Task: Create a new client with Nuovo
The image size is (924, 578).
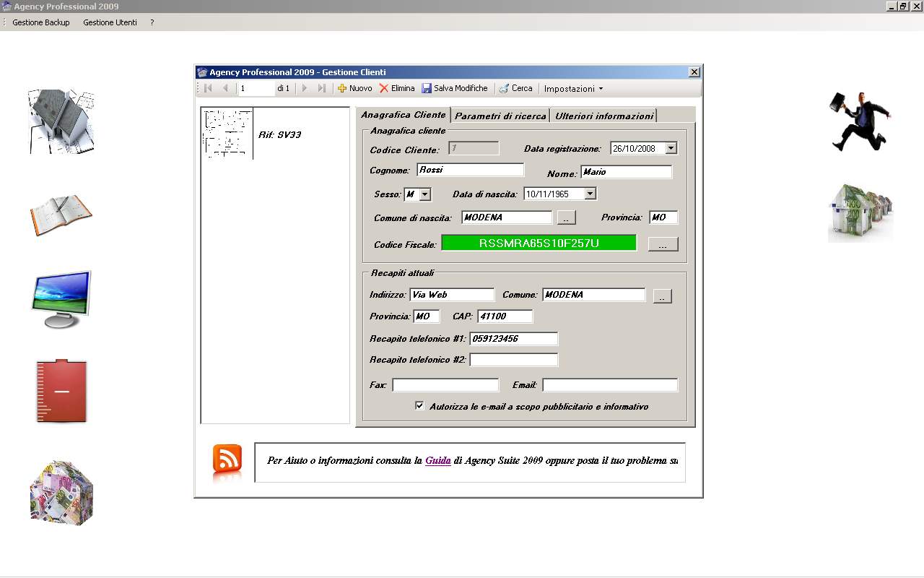Action: click(x=354, y=88)
